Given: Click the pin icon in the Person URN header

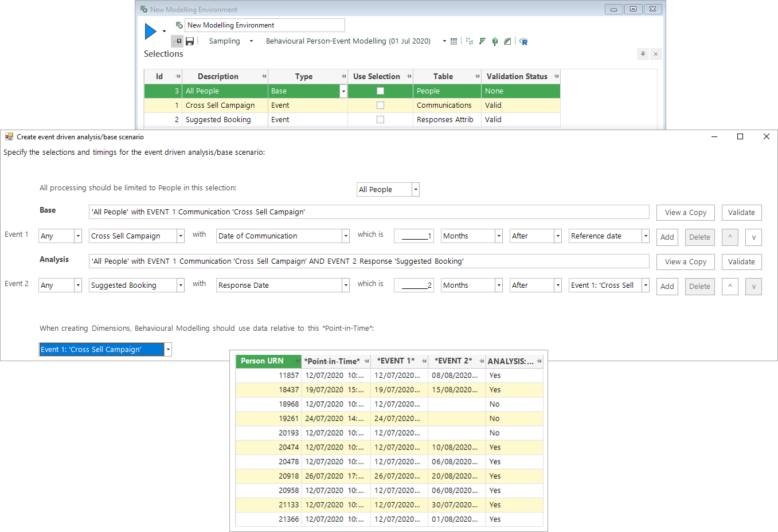Looking at the screenshot, I should [297, 361].
